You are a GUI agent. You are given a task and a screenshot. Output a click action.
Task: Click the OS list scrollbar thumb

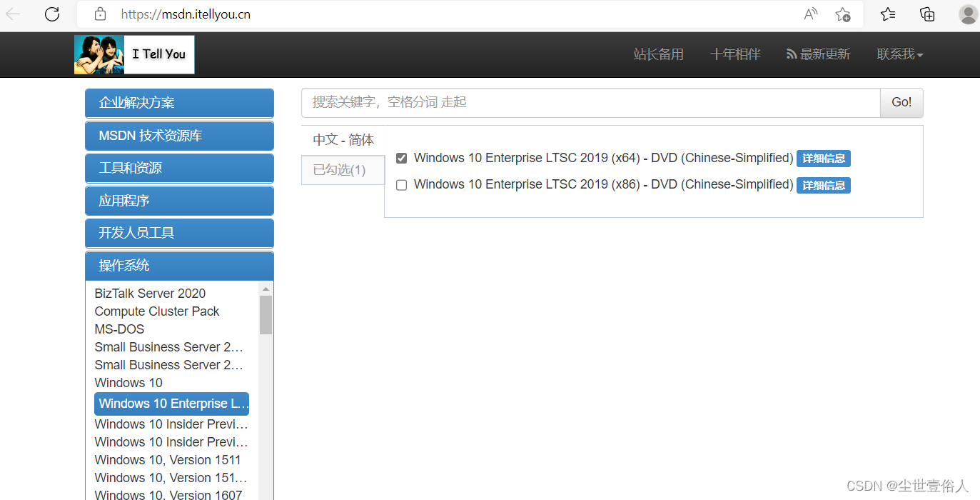coord(266,315)
